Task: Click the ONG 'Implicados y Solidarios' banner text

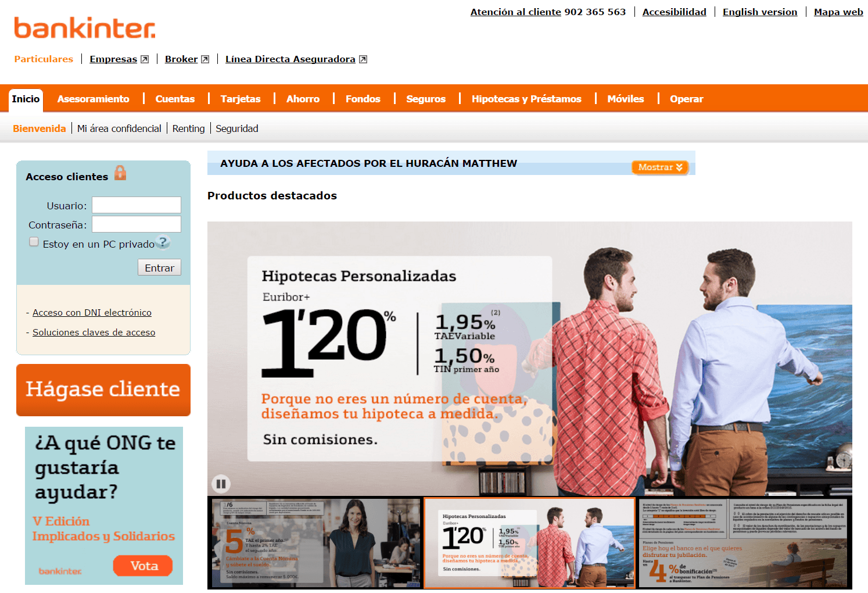Action: click(x=103, y=528)
